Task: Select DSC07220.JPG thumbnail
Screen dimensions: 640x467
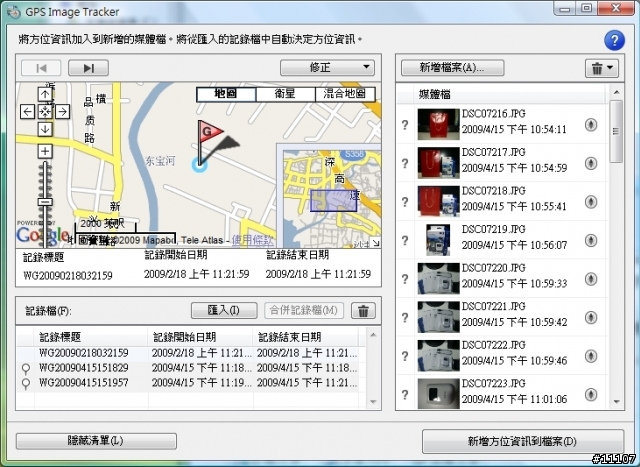Action: (438, 278)
